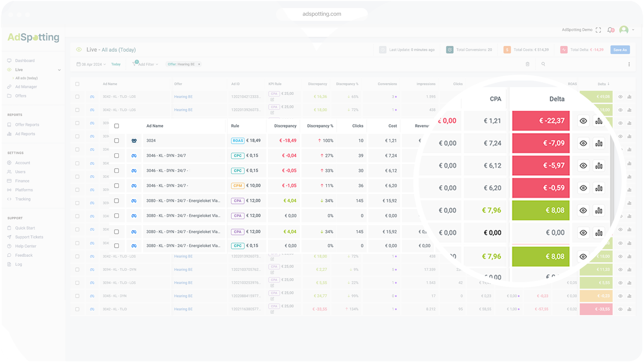This screenshot has width=644, height=362.
Task: Click the search magnifier icon
Action: click(x=543, y=64)
